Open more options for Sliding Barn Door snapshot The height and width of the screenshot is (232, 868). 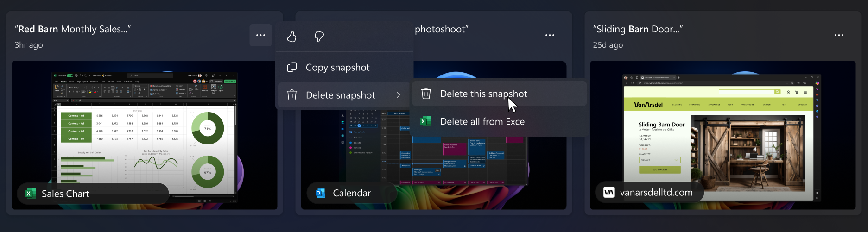click(x=839, y=35)
